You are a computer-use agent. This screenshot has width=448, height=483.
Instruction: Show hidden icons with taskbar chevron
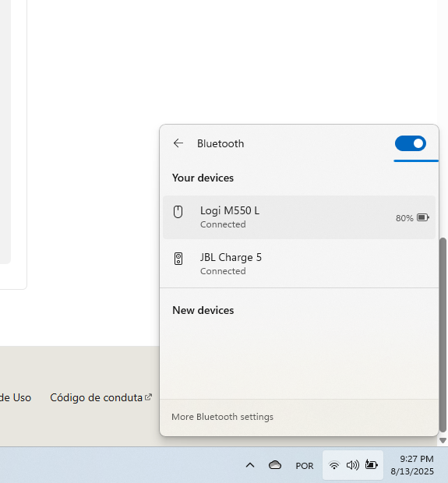tap(250, 465)
